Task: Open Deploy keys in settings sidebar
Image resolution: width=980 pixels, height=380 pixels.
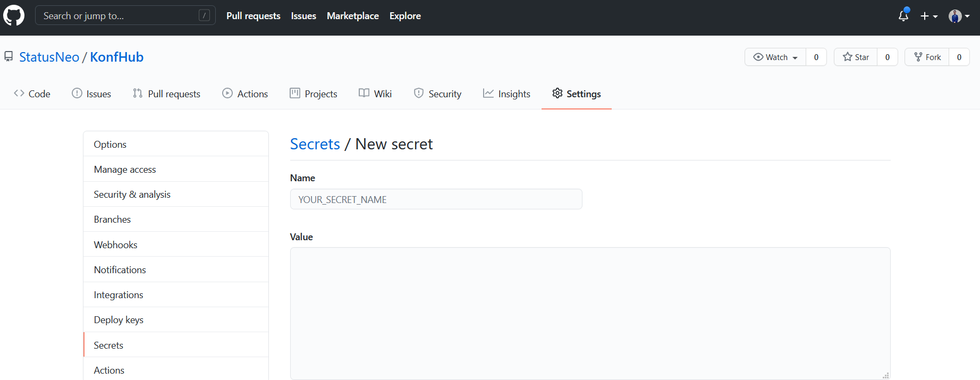Action: point(176,319)
